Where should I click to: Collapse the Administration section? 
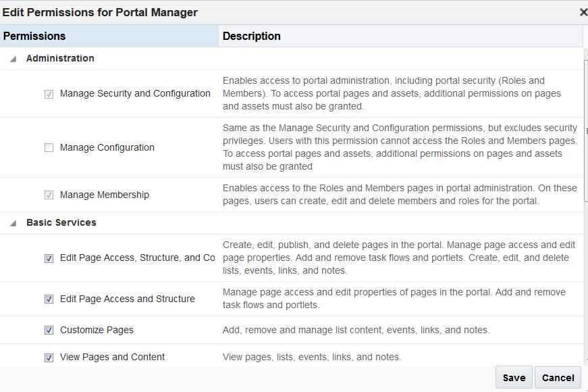click(14, 59)
